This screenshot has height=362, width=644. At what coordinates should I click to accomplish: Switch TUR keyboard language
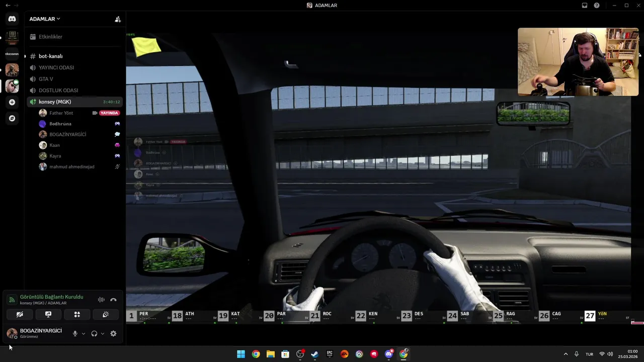coord(589,354)
